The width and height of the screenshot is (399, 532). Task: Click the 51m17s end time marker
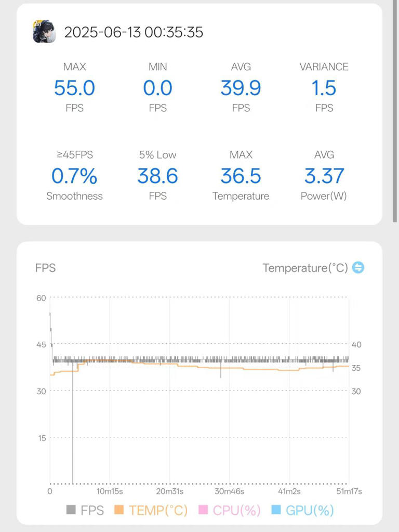point(349,491)
